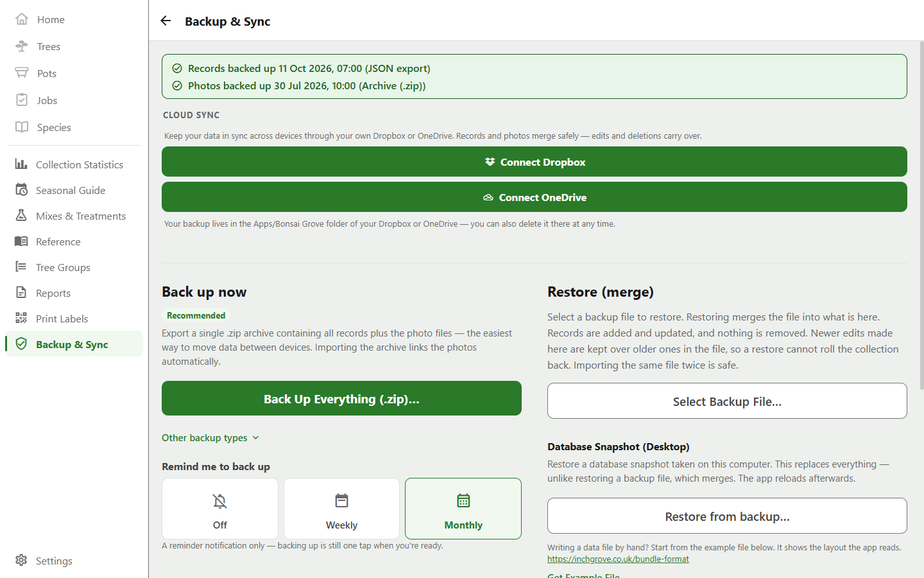Click the CLOUD SYNC heading
This screenshot has width=924, height=578.
tap(191, 115)
